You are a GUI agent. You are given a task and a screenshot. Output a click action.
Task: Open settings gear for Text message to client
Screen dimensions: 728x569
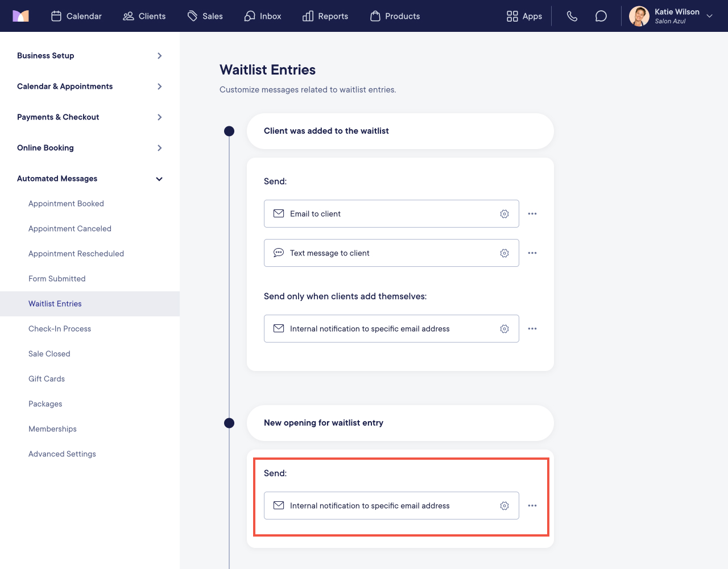(x=504, y=253)
